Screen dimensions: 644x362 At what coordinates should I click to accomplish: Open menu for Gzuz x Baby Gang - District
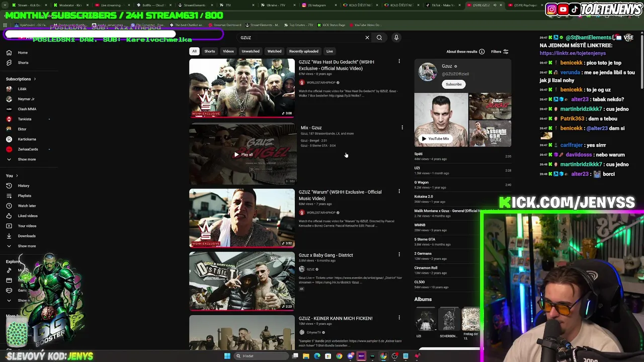tap(399, 254)
